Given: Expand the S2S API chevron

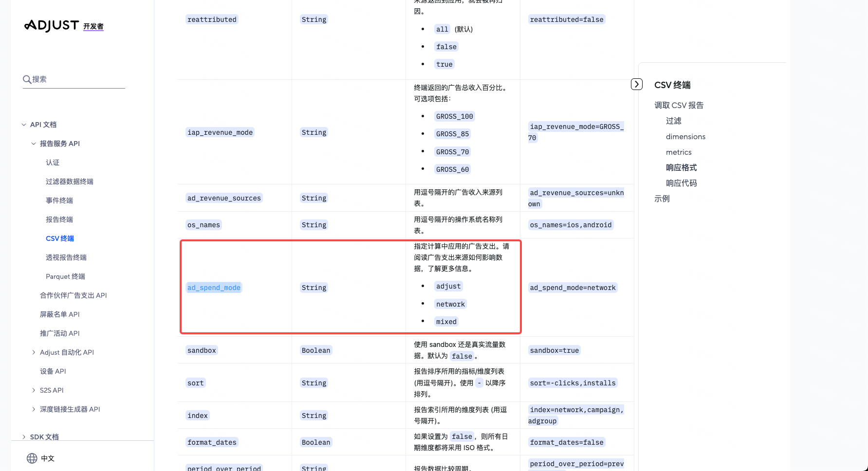Looking at the screenshot, I should coord(34,390).
